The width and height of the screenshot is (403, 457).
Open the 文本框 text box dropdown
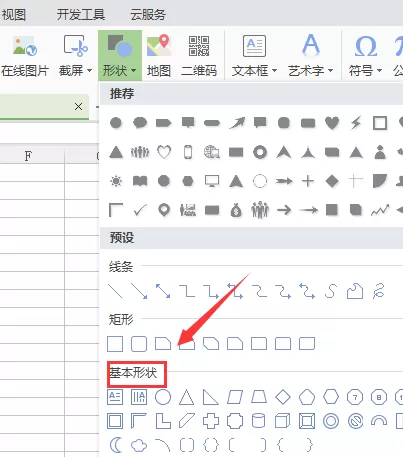(x=254, y=56)
